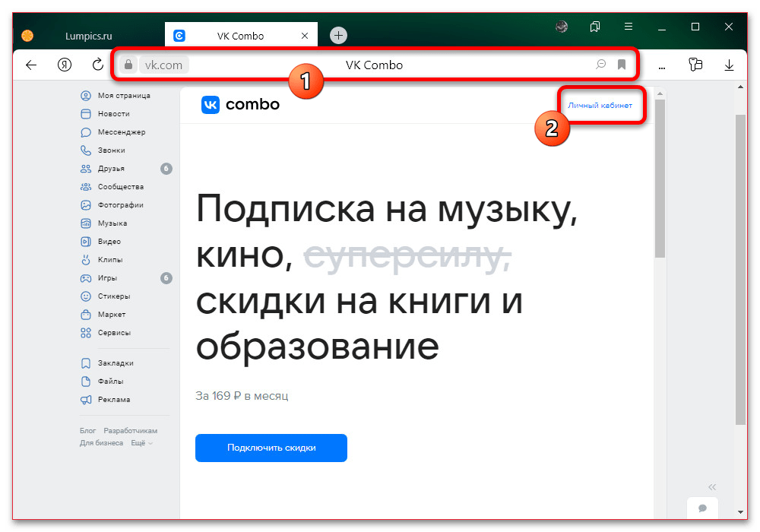Click the Фотографии sidebar icon
760x532 pixels.
click(86, 205)
